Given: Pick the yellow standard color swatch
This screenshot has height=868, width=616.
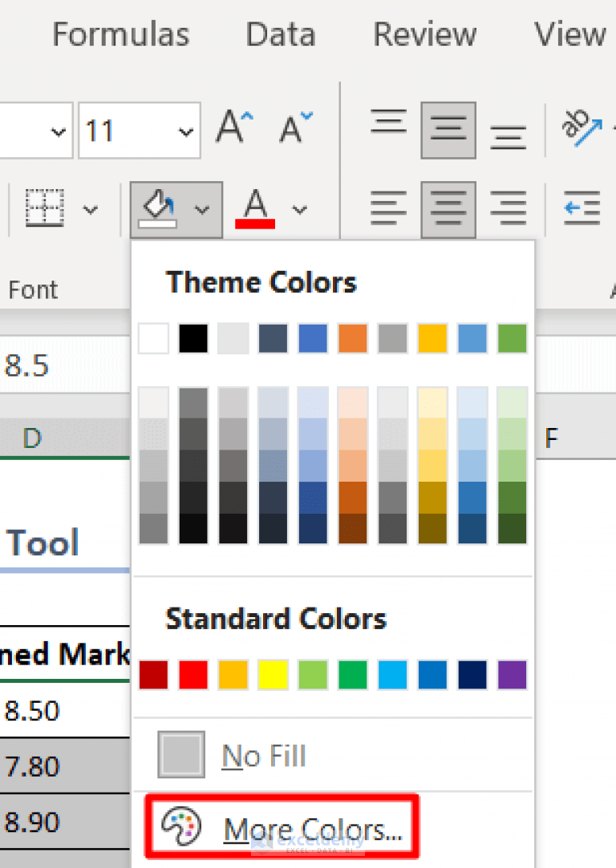Looking at the screenshot, I should (273, 674).
